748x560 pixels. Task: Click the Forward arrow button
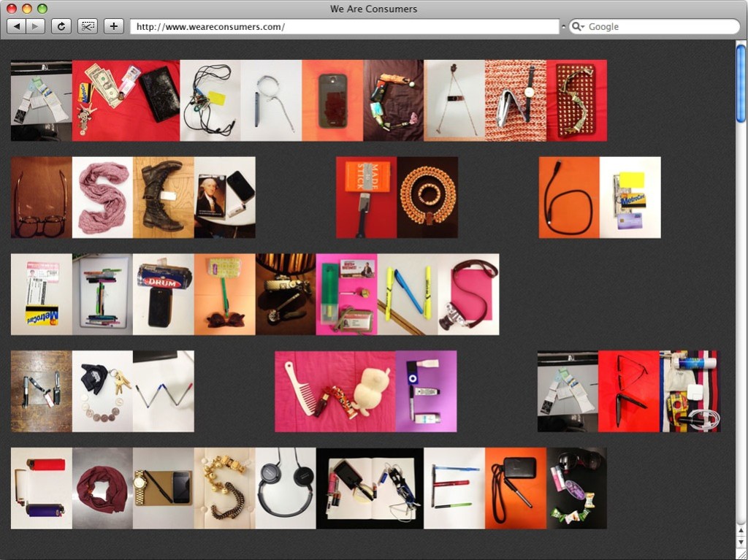[x=35, y=26]
